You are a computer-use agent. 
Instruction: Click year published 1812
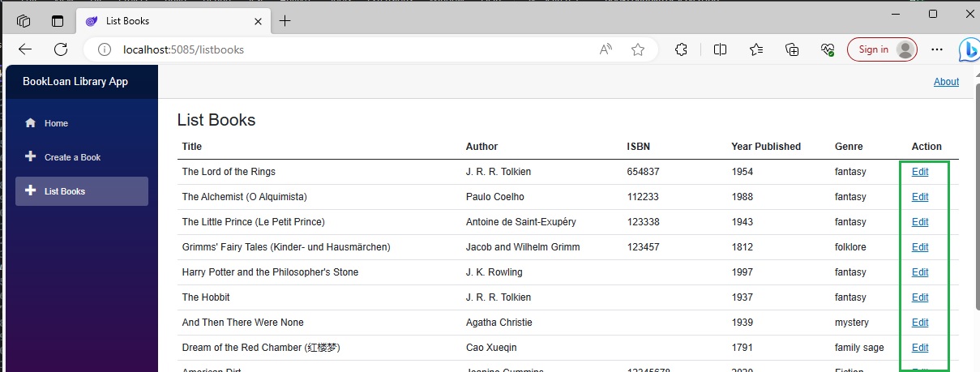742,247
